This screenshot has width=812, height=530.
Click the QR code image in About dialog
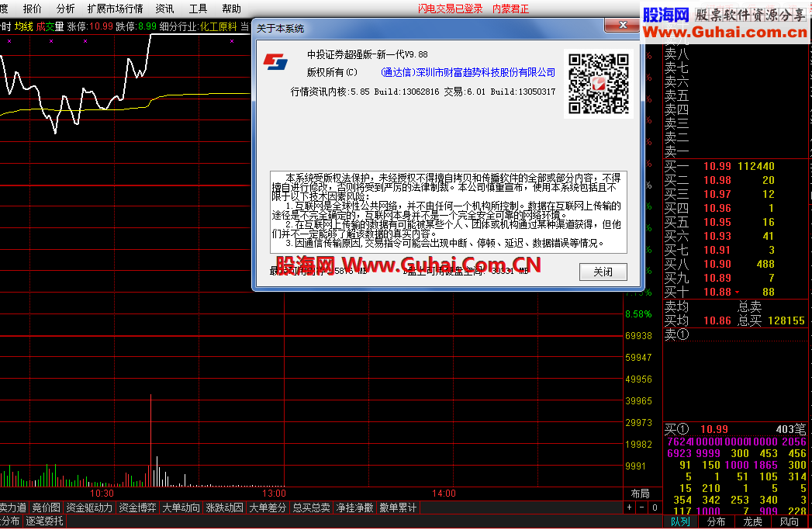coord(598,83)
